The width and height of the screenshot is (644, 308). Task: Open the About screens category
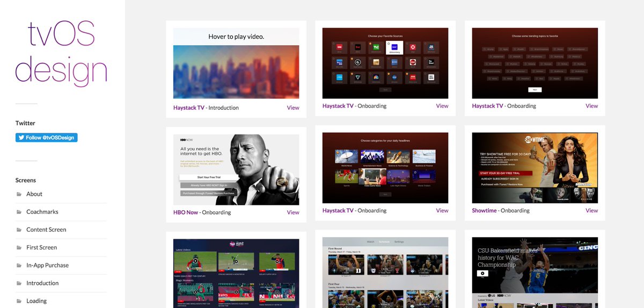click(34, 194)
